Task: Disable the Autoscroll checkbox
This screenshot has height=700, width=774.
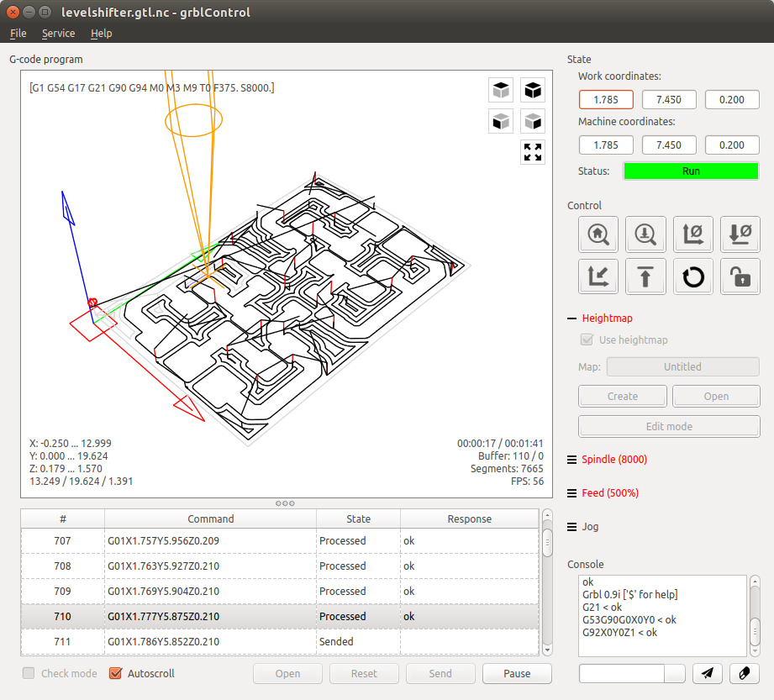Action: click(x=115, y=673)
